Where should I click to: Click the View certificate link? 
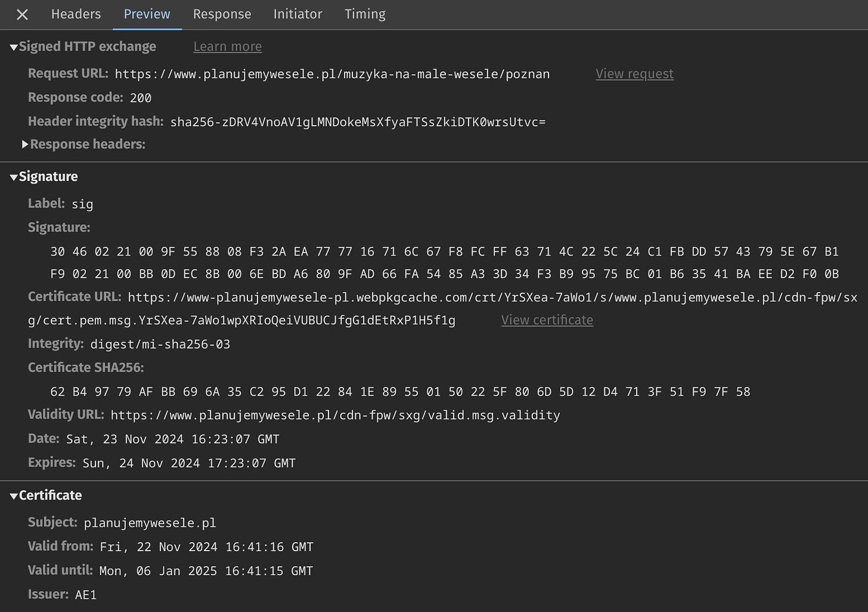547,320
